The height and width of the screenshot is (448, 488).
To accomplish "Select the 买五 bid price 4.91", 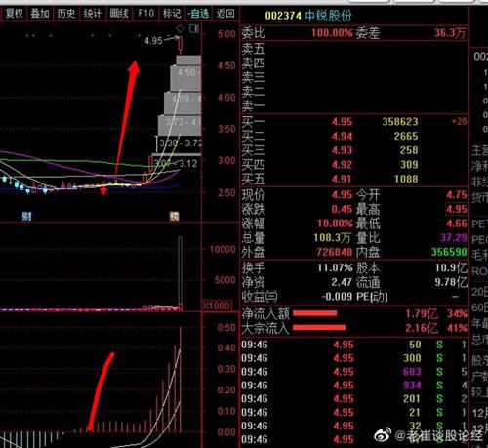I will point(342,179).
